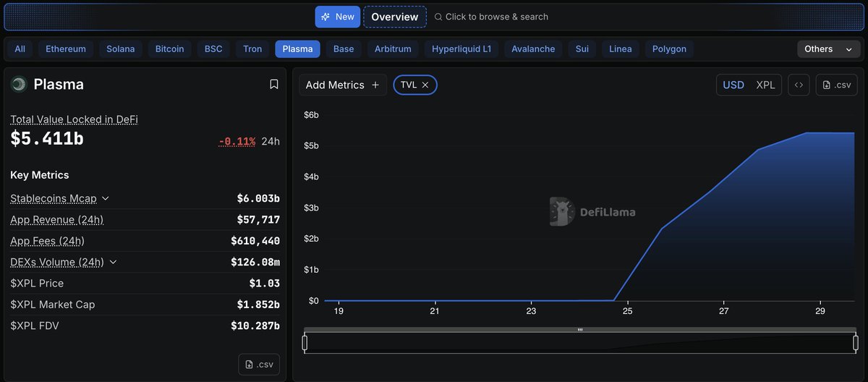Viewport: 868px width, 382px height.
Task: Download key metrics .csv file
Action: click(x=259, y=364)
